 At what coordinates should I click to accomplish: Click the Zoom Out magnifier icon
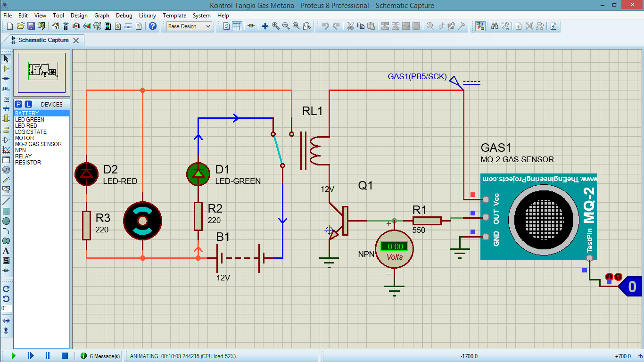point(286,26)
